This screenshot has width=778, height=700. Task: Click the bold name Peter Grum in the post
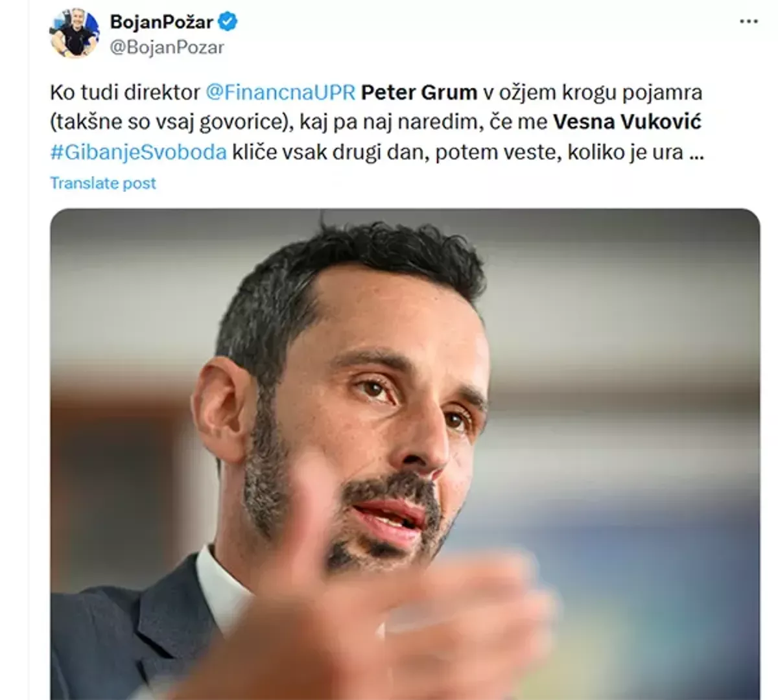(419, 93)
